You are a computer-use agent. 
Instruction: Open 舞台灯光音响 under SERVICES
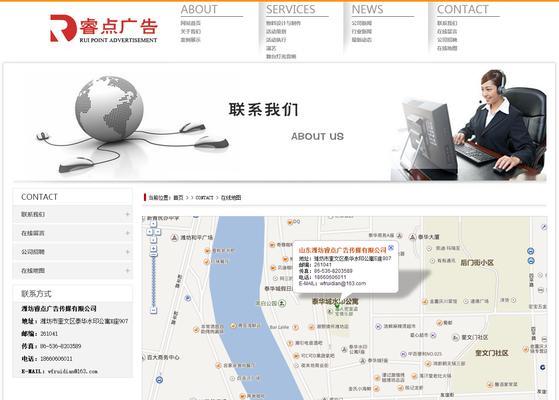pos(281,56)
